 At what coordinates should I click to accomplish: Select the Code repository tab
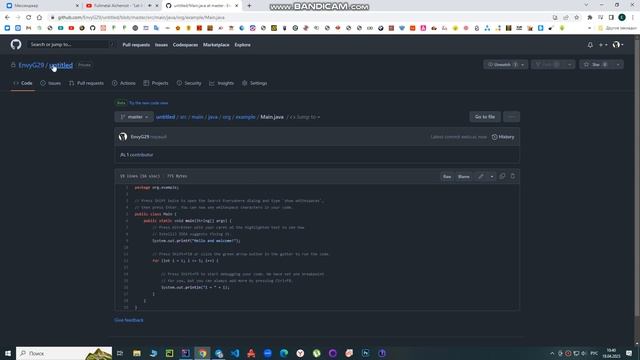(23, 83)
